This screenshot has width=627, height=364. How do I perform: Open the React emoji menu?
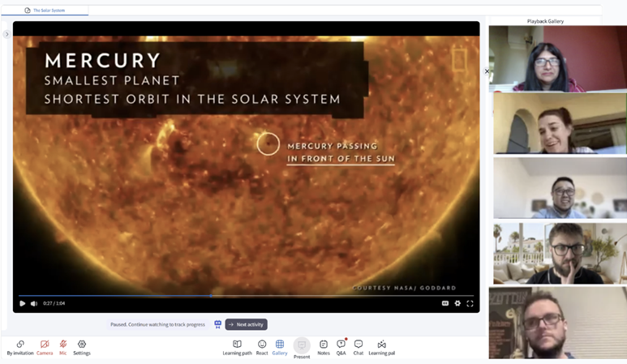click(262, 347)
